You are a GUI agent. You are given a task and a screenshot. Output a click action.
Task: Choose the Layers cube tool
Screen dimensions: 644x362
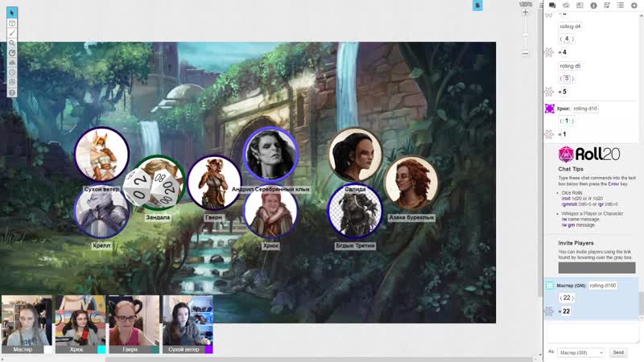(12, 23)
